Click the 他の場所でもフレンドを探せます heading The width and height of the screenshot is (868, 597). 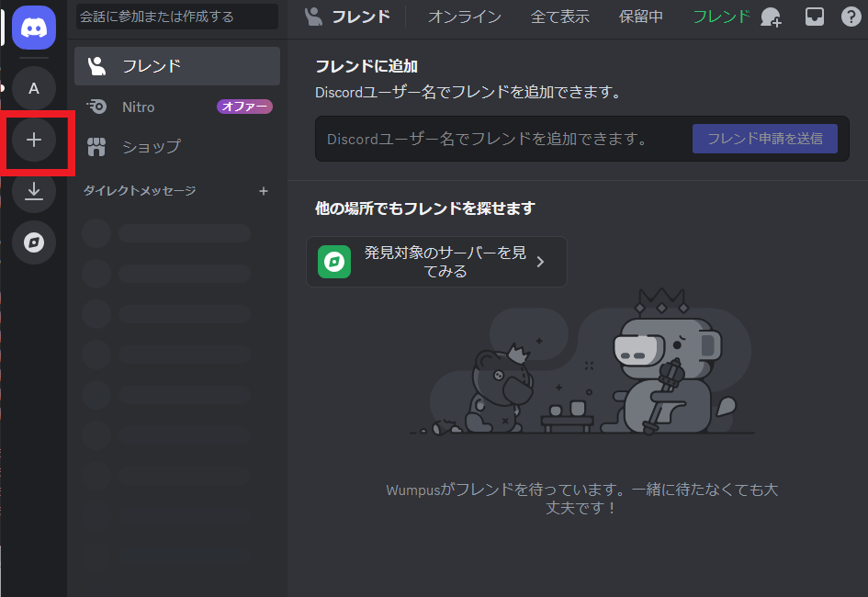[425, 208]
